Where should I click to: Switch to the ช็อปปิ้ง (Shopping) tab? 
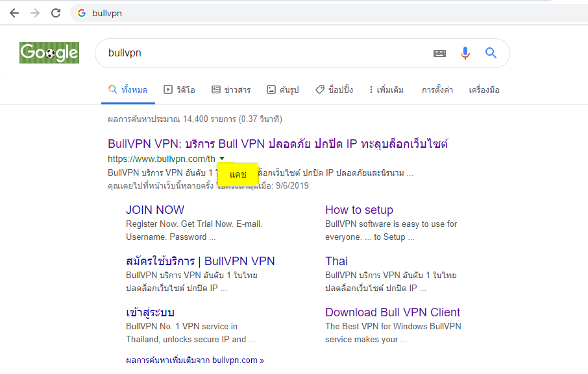click(x=334, y=90)
